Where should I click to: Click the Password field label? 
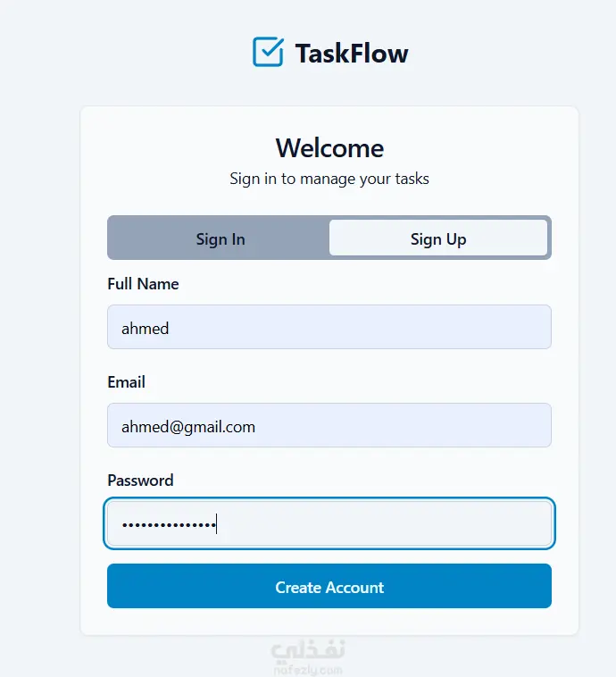click(x=140, y=481)
